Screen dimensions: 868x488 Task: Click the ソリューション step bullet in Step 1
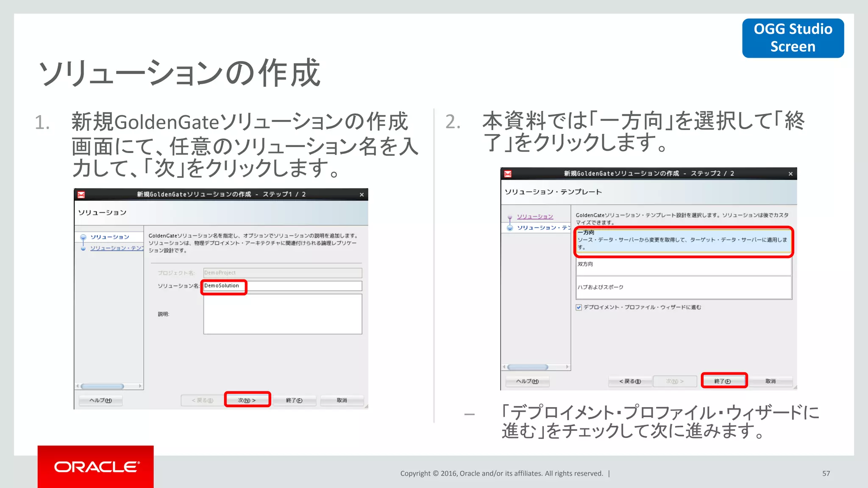[83, 237]
